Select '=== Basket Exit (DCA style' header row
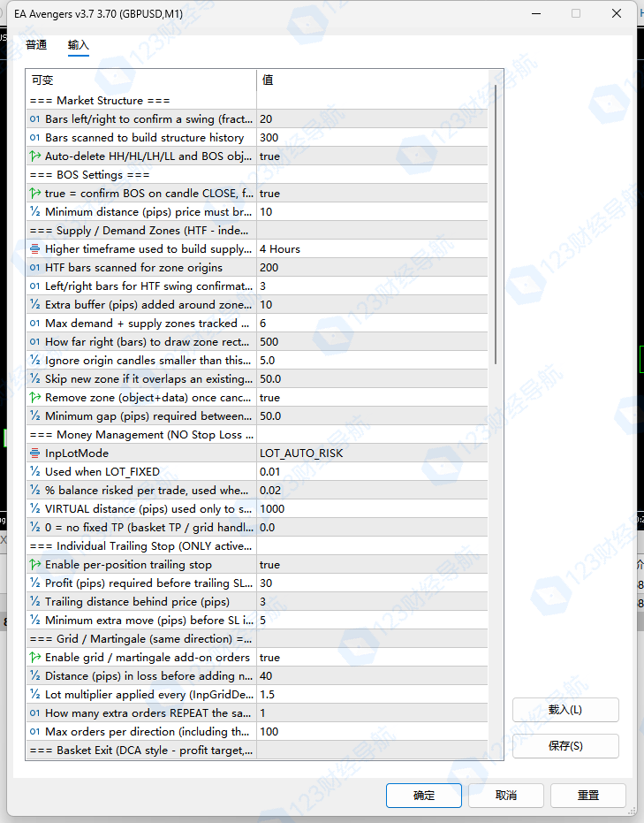 [x=256, y=751]
